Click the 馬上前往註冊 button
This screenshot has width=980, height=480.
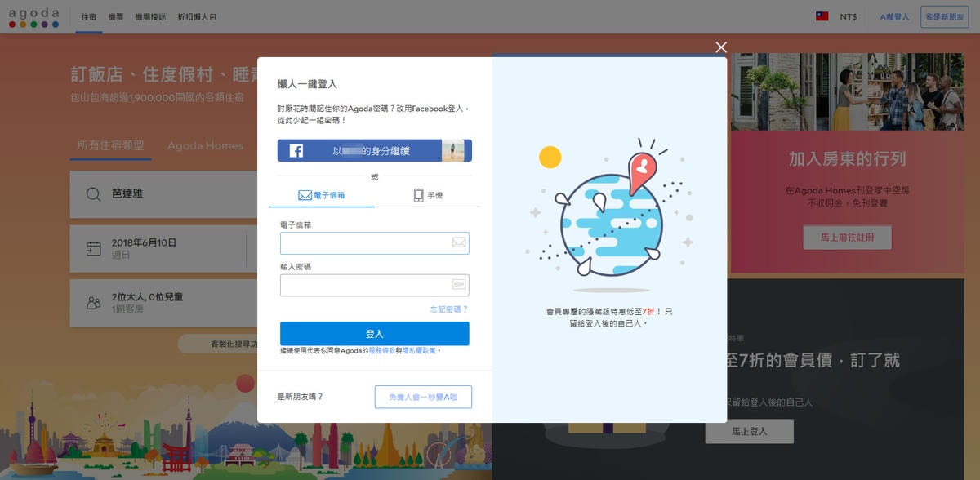[x=847, y=238]
